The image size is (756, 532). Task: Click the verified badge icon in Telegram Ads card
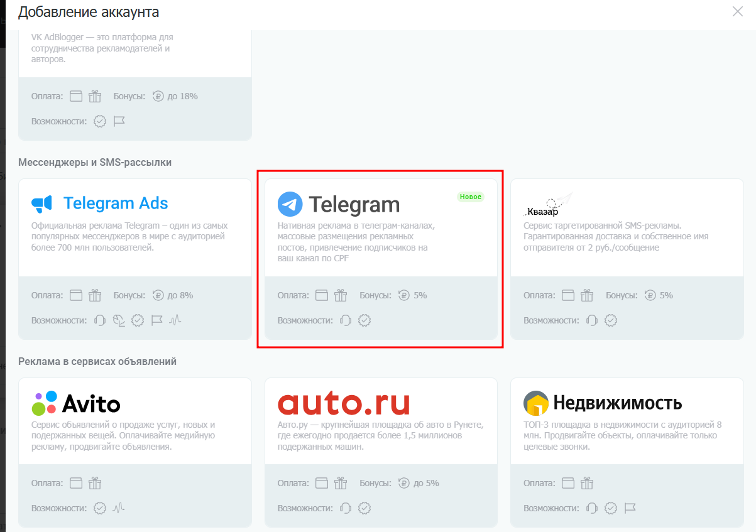coord(138,320)
